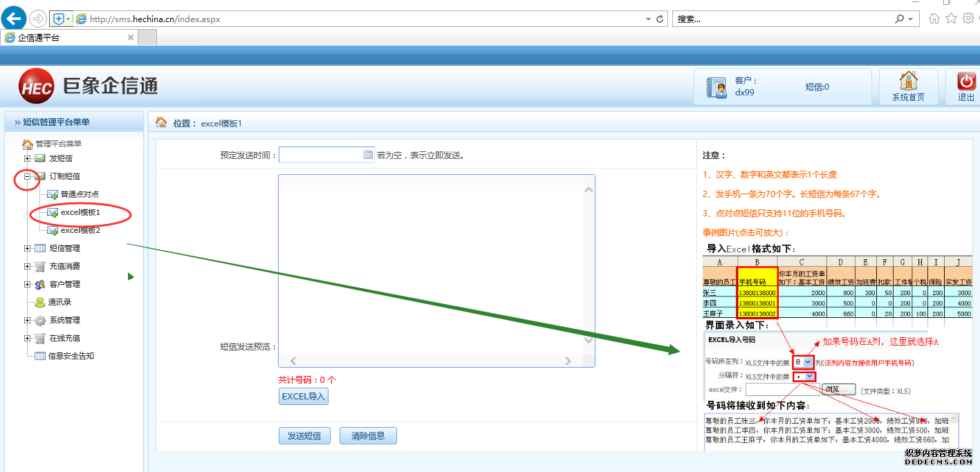Click the refresh icon in address bar

[x=660, y=19]
